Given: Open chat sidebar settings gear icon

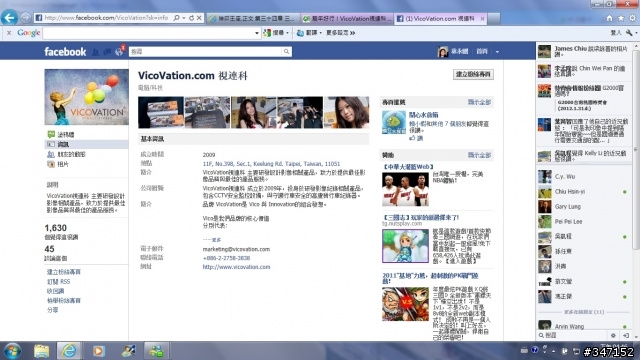Looking at the screenshot, I should pos(613,336).
